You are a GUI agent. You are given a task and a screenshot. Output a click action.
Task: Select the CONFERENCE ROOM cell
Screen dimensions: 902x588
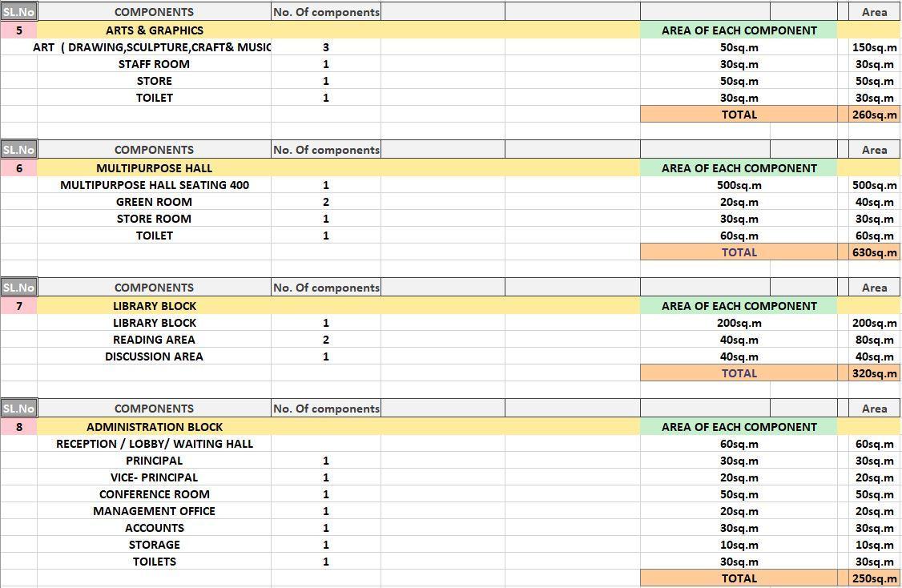tap(154, 494)
